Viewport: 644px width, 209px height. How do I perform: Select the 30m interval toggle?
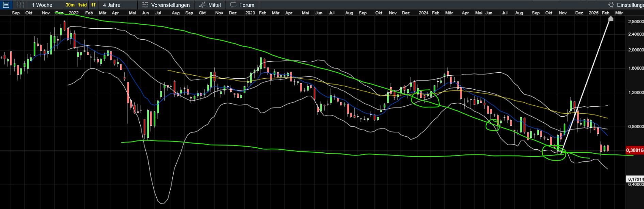[x=70, y=5]
